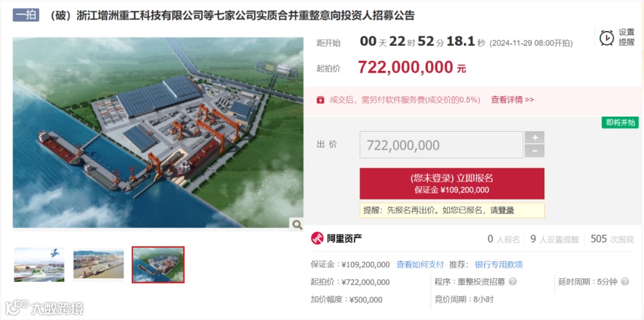Viewport: 644px width, 320px height.
Task: Select second thumbnail of shipyard dock
Action: (98, 265)
